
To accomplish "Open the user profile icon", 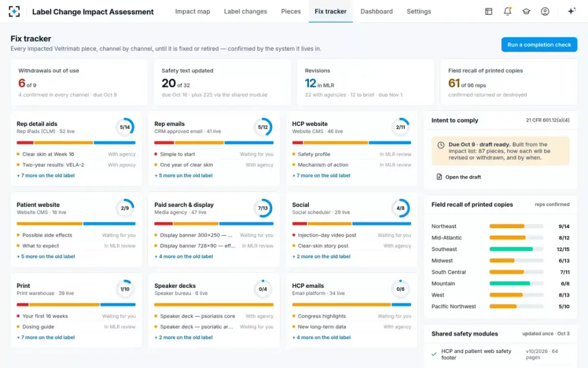I will point(545,11).
